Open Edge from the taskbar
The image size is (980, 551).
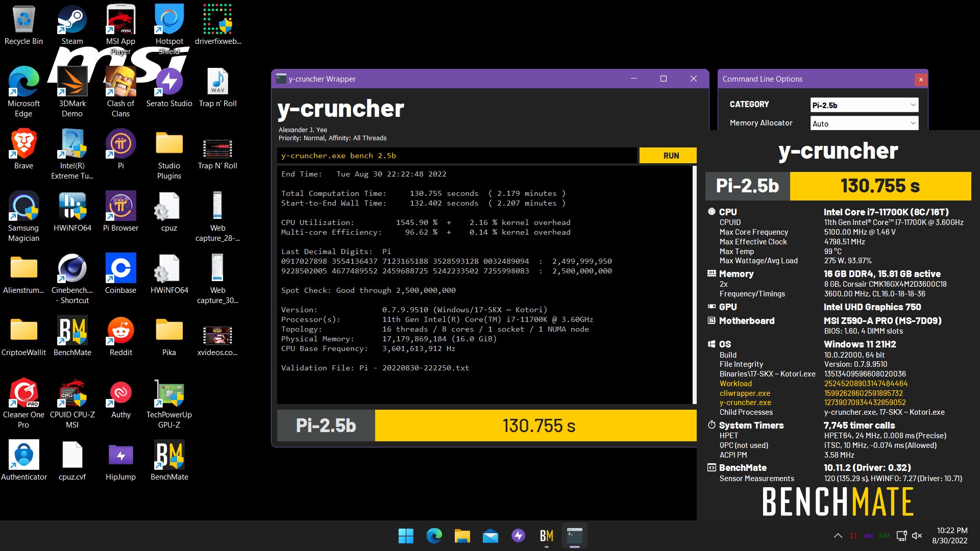click(434, 536)
